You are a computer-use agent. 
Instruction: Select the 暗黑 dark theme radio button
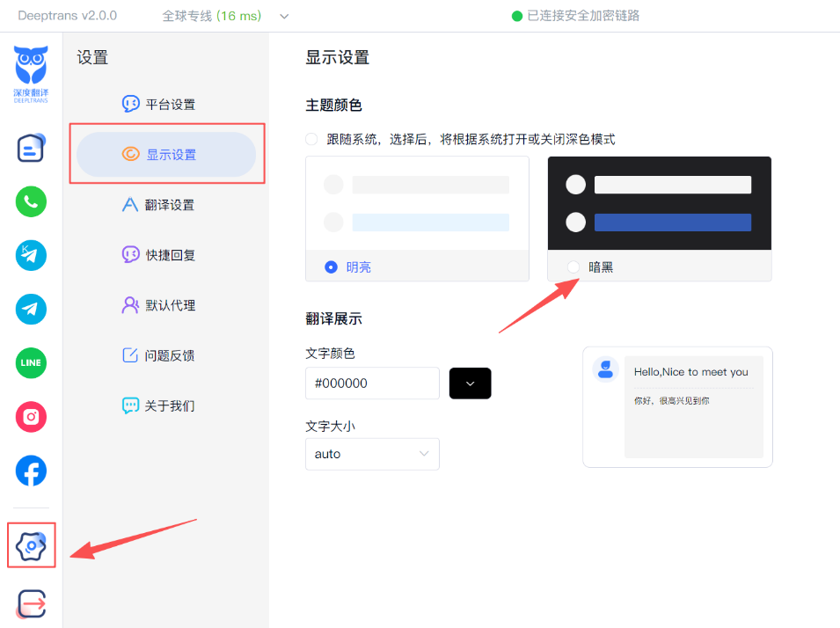tap(573, 267)
